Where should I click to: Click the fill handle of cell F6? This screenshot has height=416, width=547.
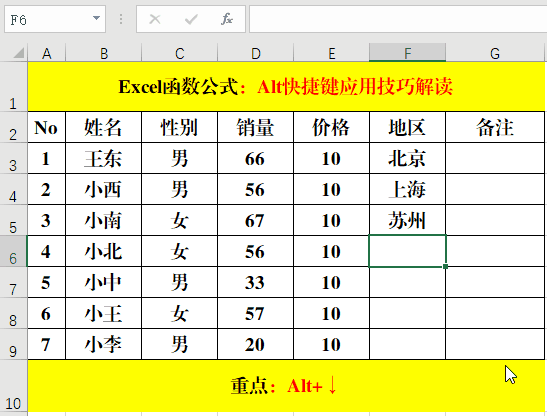(x=445, y=267)
